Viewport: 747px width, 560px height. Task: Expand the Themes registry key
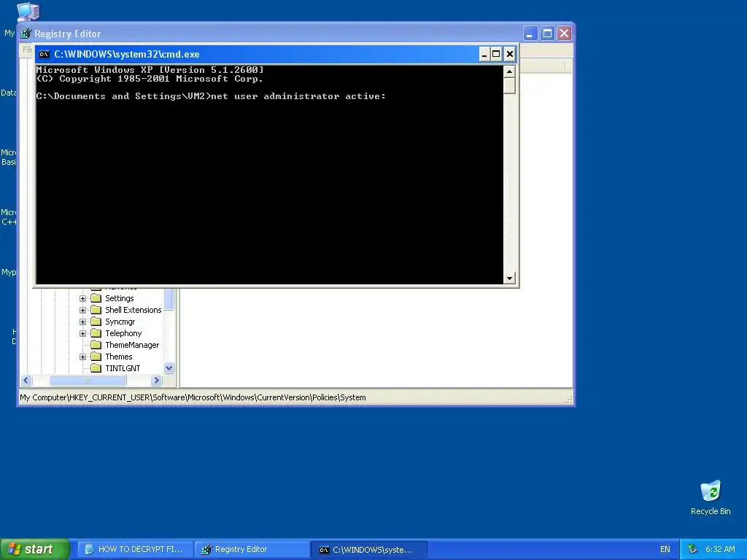[83, 357]
